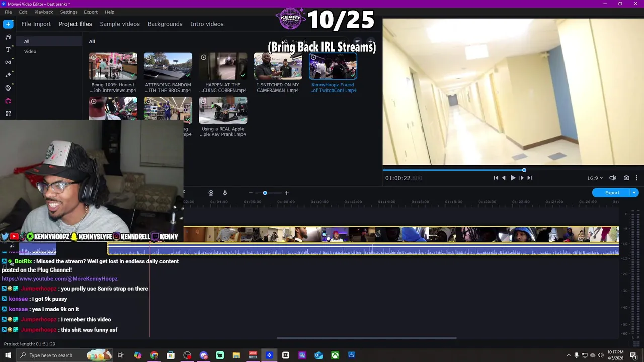Select I SNITCHED ON MY CAMERAMAN.mp4 thumbnail
644x362 pixels.
point(278,66)
